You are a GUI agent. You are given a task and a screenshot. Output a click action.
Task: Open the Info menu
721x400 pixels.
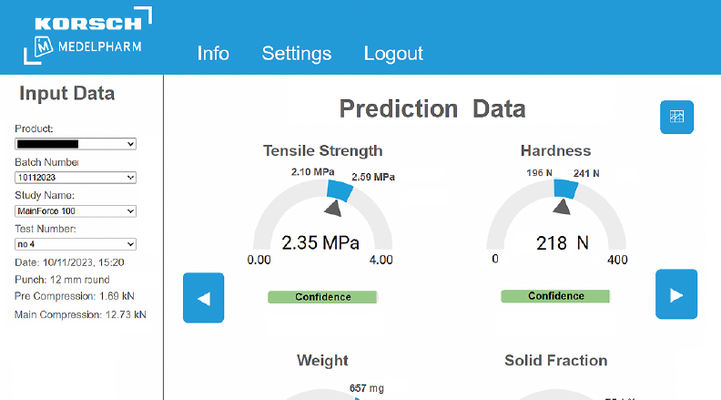pos(213,54)
